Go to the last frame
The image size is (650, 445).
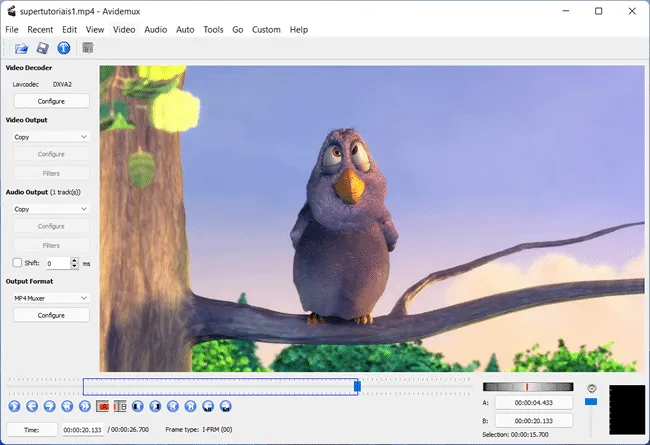[190, 406]
